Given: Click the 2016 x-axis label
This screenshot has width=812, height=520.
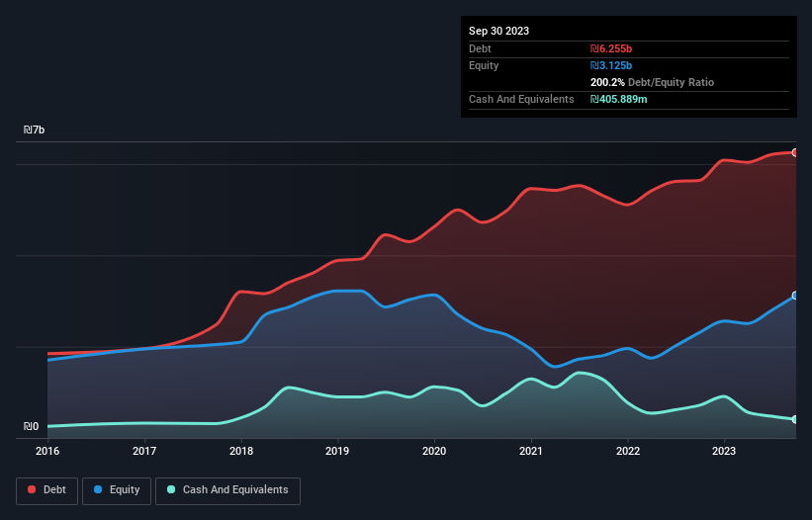Looking at the screenshot, I should click(x=47, y=451).
